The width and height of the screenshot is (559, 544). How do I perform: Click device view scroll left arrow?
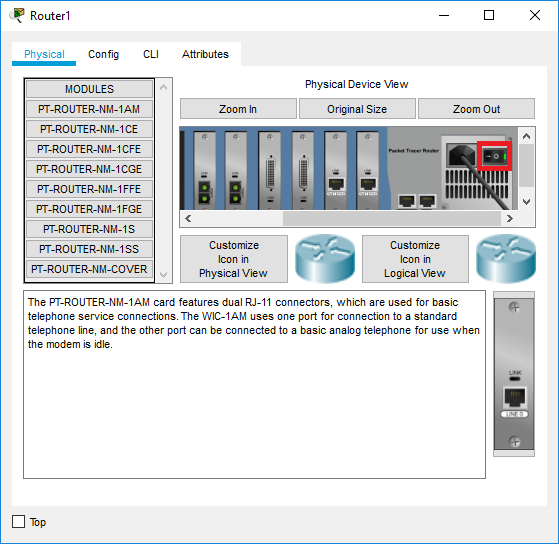pyautogui.click(x=188, y=218)
